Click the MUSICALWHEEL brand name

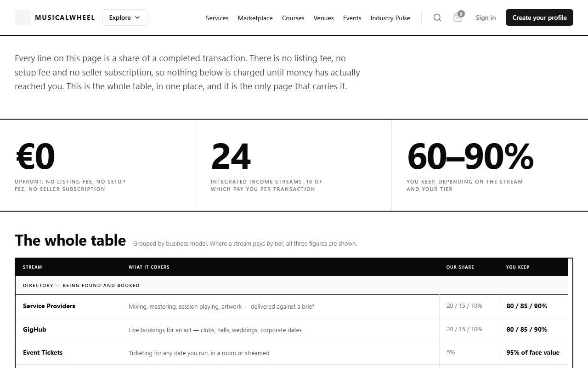pyautogui.click(x=65, y=17)
